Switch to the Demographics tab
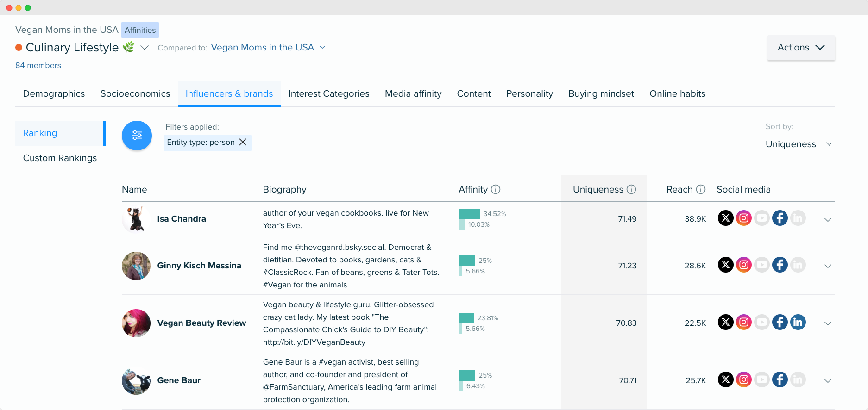868x410 pixels. [54, 94]
